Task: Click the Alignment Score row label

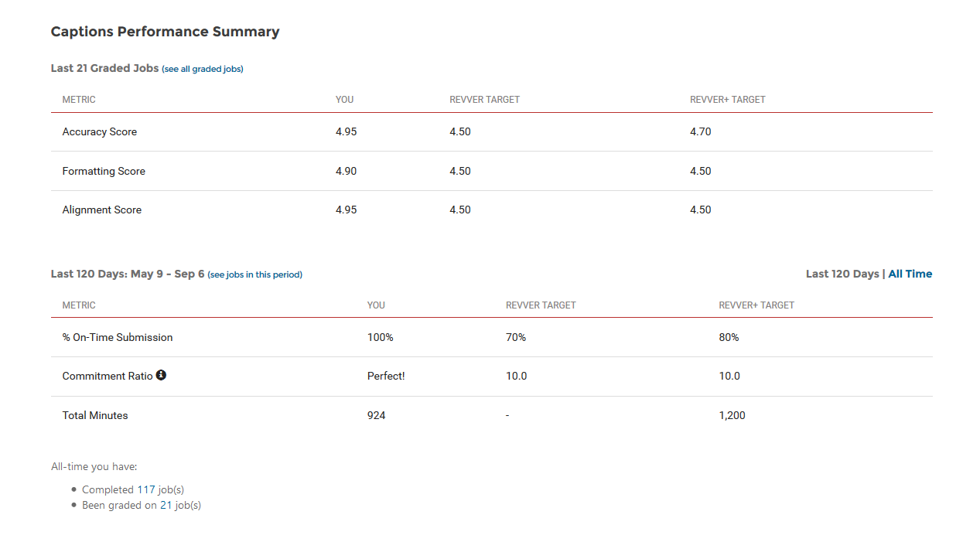Action: [x=102, y=210]
